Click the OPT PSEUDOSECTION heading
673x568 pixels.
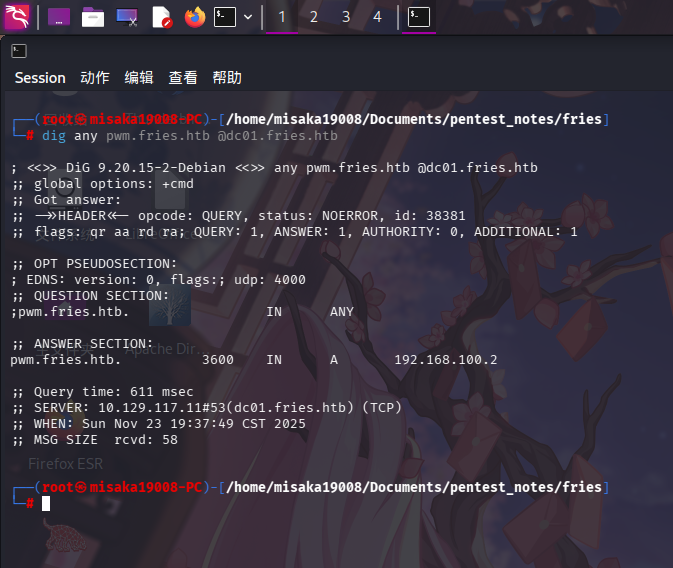point(95,264)
